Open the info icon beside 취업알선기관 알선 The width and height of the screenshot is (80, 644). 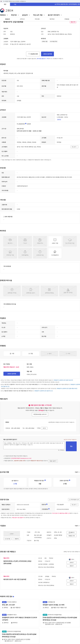(x=45, y=480)
